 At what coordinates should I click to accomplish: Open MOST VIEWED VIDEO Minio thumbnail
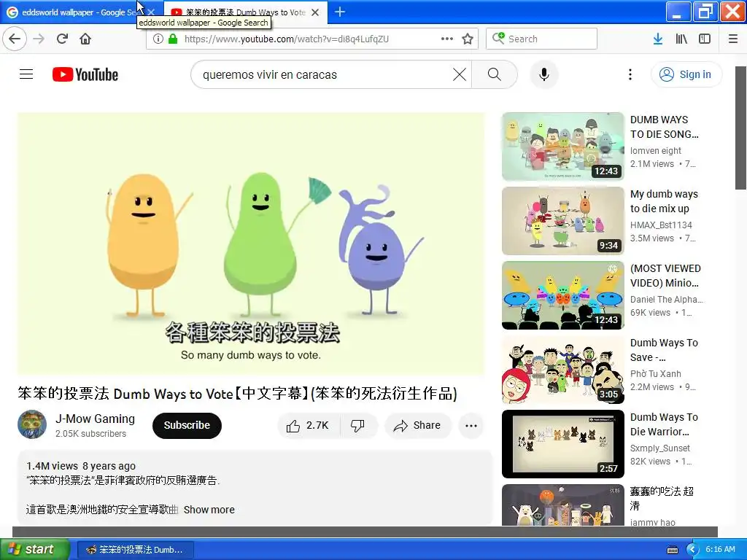pyautogui.click(x=562, y=295)
